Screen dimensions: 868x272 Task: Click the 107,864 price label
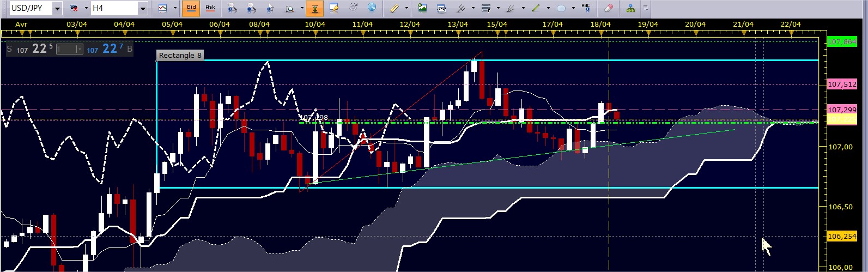(842, 41)
